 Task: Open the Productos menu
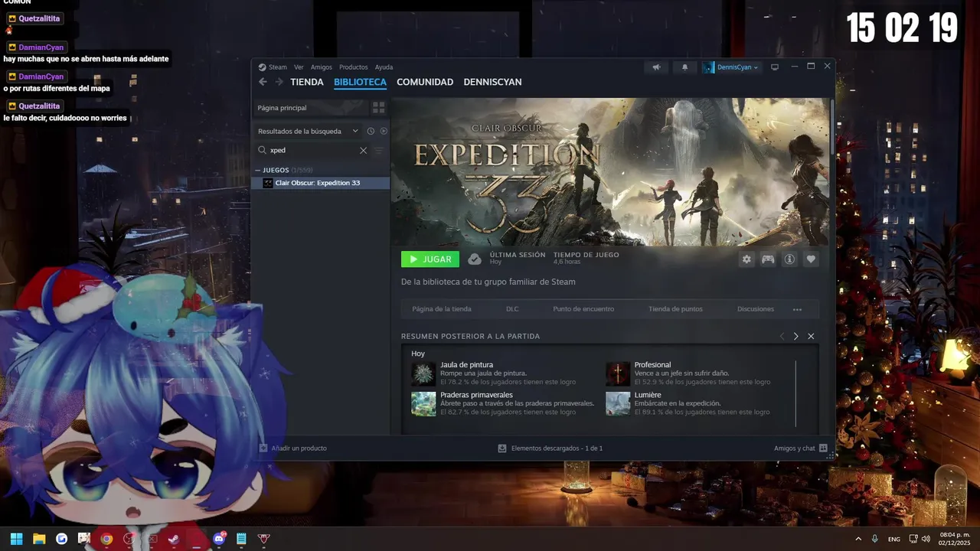point(354,67)
